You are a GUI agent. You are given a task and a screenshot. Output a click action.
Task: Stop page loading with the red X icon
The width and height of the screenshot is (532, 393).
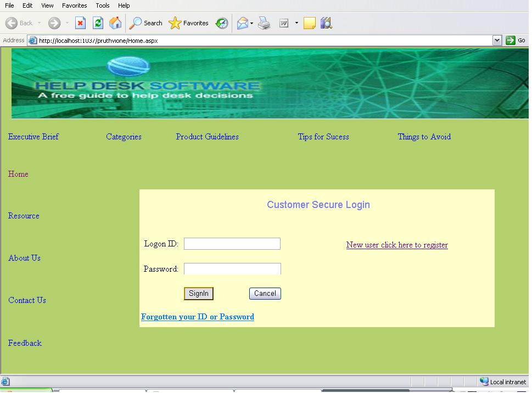(80, 23)
